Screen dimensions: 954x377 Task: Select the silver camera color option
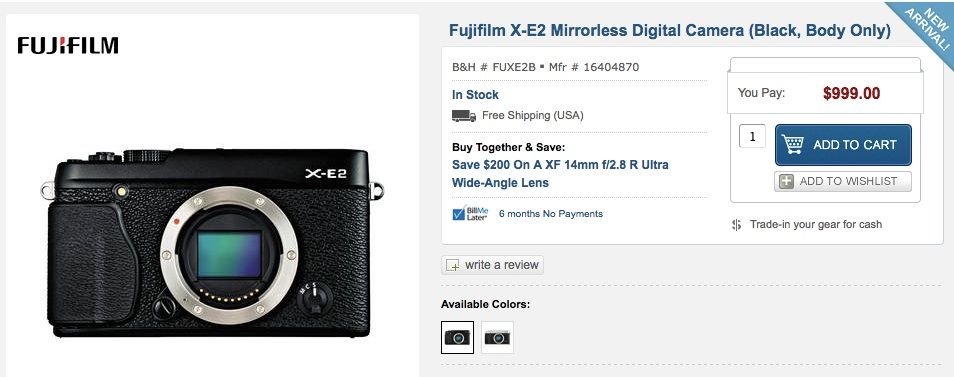tap(498, 337)
